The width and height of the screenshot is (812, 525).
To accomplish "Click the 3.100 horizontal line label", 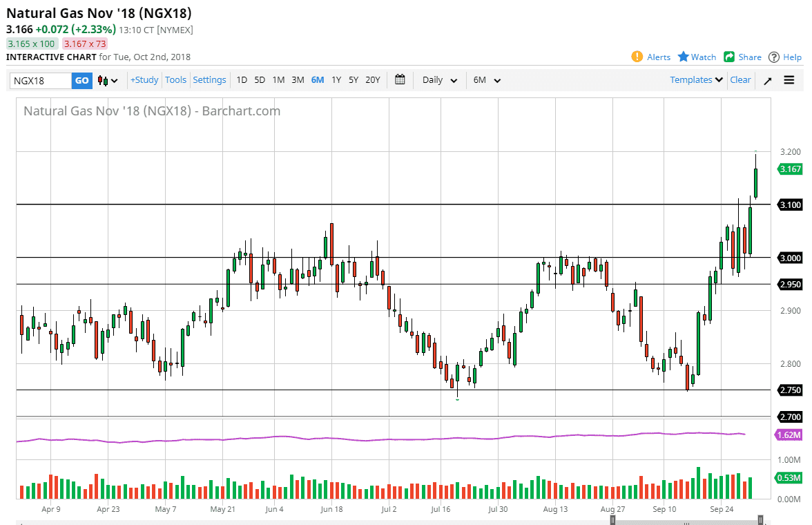I will [790, 204].
